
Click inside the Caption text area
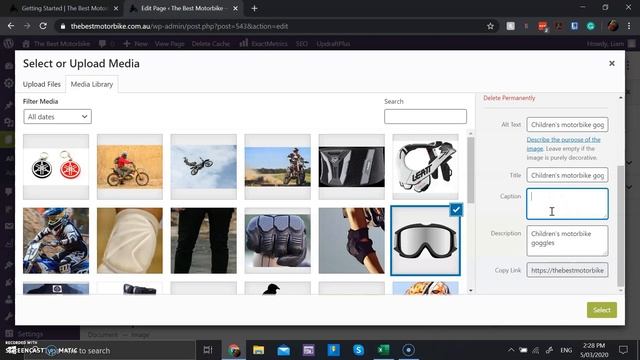[x=567, y=204]
